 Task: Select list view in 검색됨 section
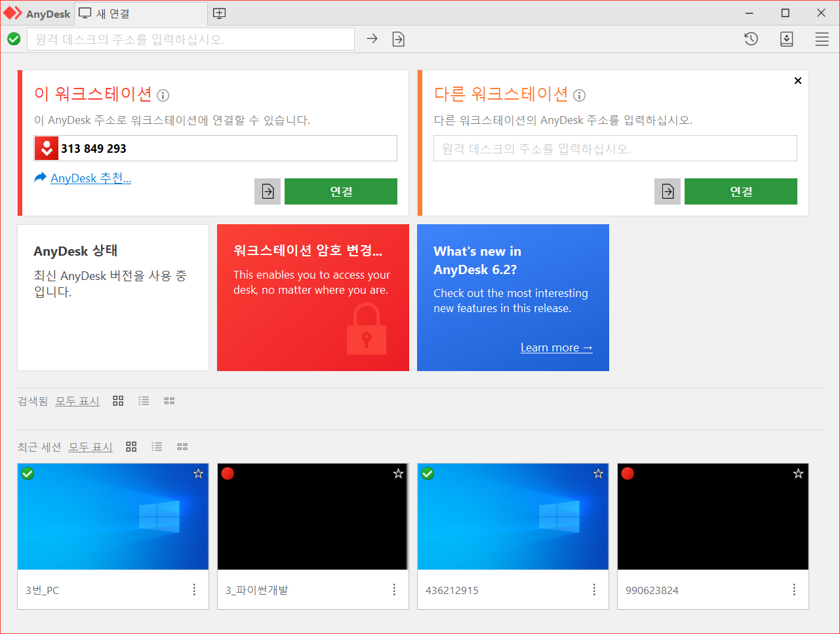144,401
